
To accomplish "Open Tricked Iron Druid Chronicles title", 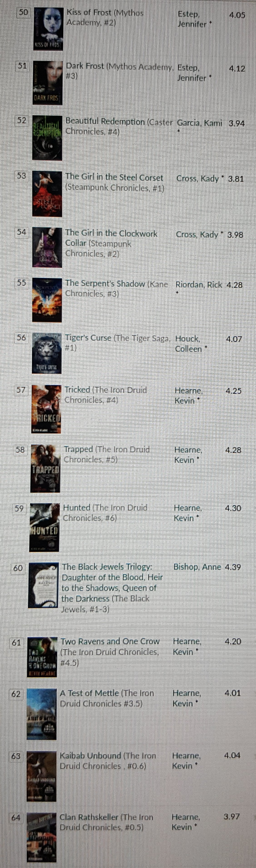I will (106, 395).
